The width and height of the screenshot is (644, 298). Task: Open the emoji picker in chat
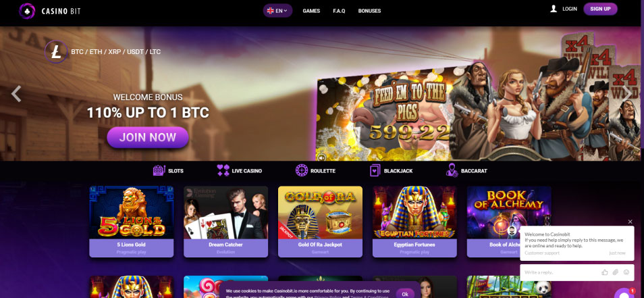coord(626,272)
